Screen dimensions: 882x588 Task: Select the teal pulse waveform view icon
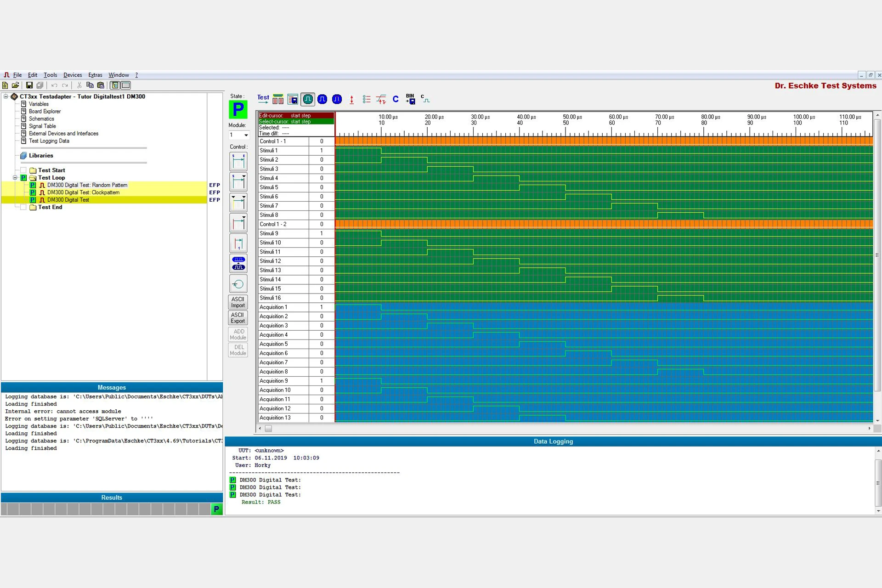pos(308,99)
